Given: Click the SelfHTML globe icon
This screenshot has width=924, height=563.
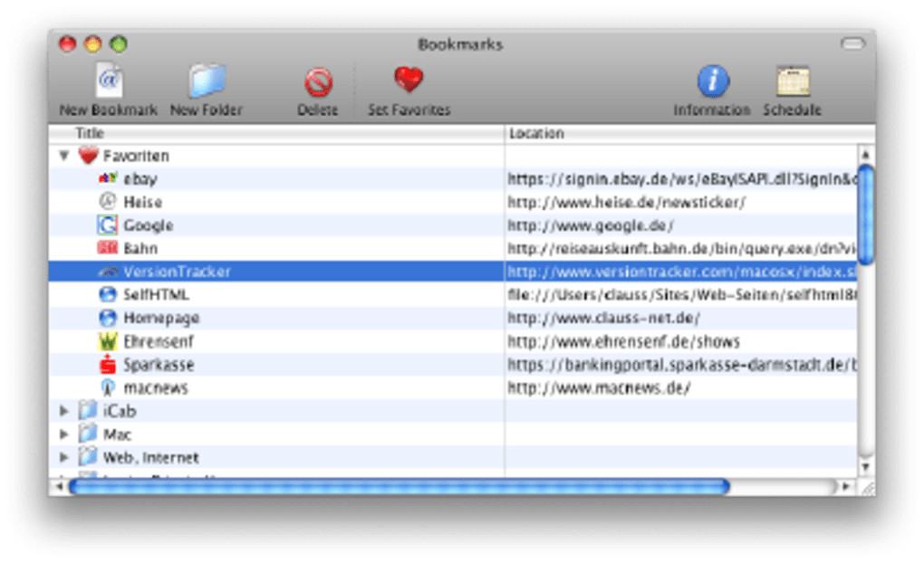Looking at the screenshot, I should (107, 294).
